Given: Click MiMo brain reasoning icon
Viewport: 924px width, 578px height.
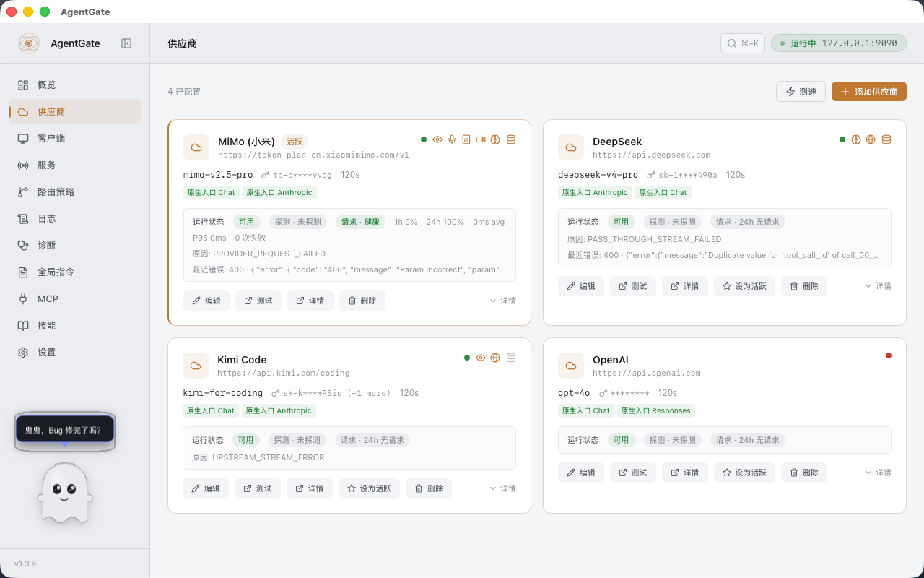Looking at the screenshot, I should point(495,139).
